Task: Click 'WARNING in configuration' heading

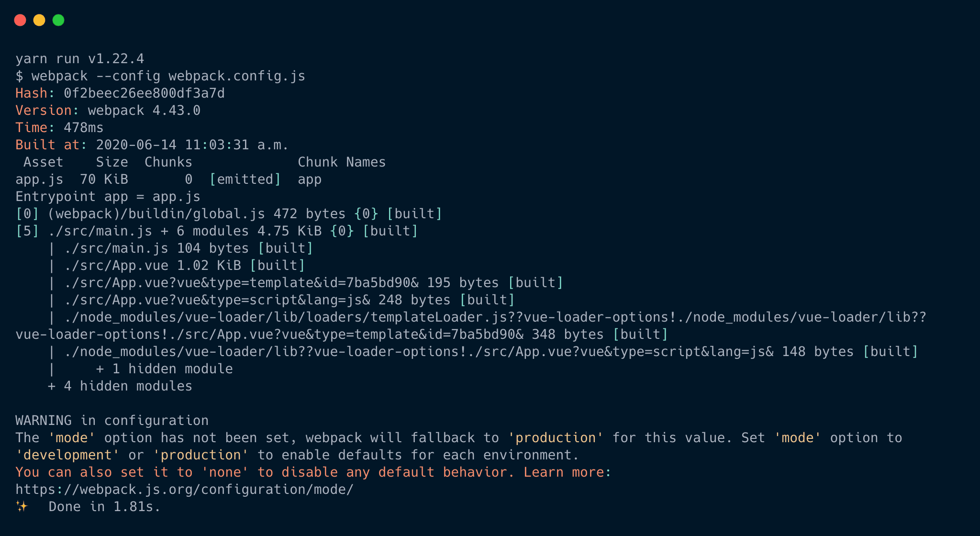Action: pyautogui.click(x=112, y=421)
